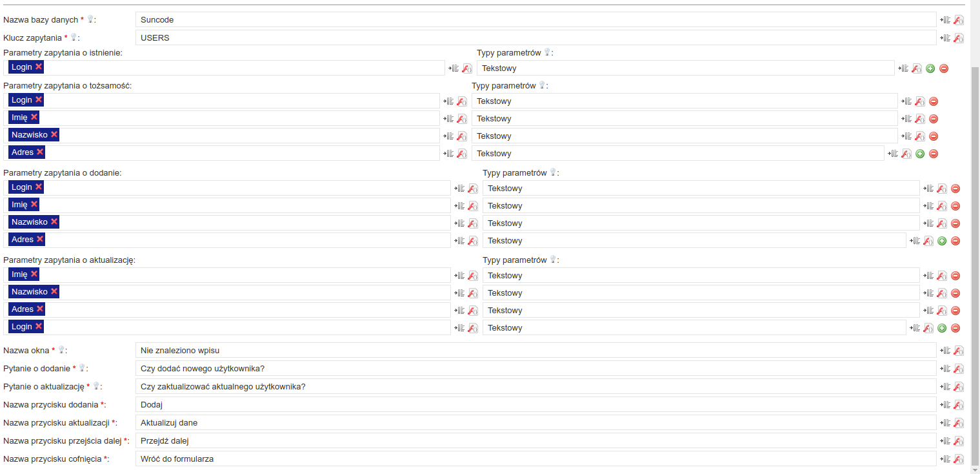Remove Login type row in tożsamość section
This screenshot has height=474, width=980.
pyautogui.click(x=934, y=101)
